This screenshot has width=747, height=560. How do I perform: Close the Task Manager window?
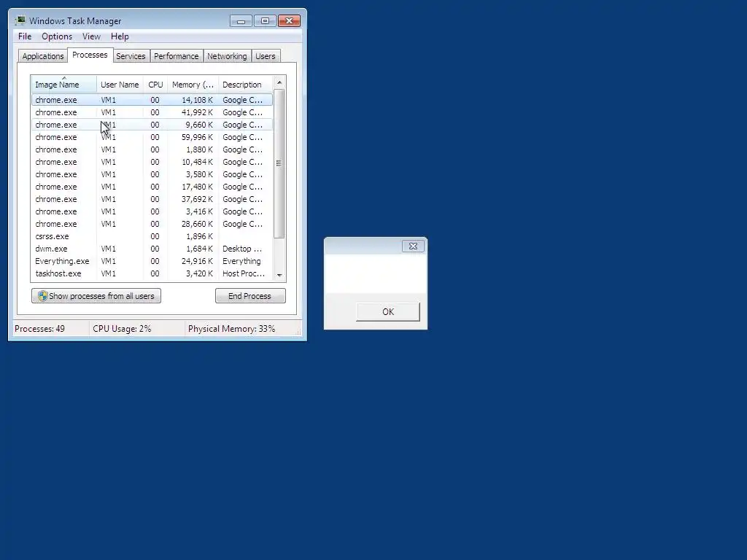(289, 21)
